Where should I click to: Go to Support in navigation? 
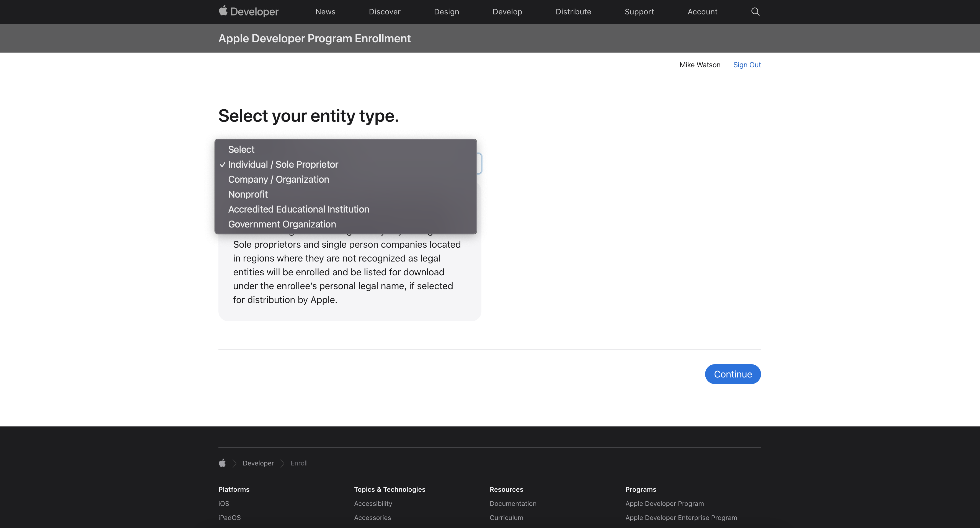(639, 12)
